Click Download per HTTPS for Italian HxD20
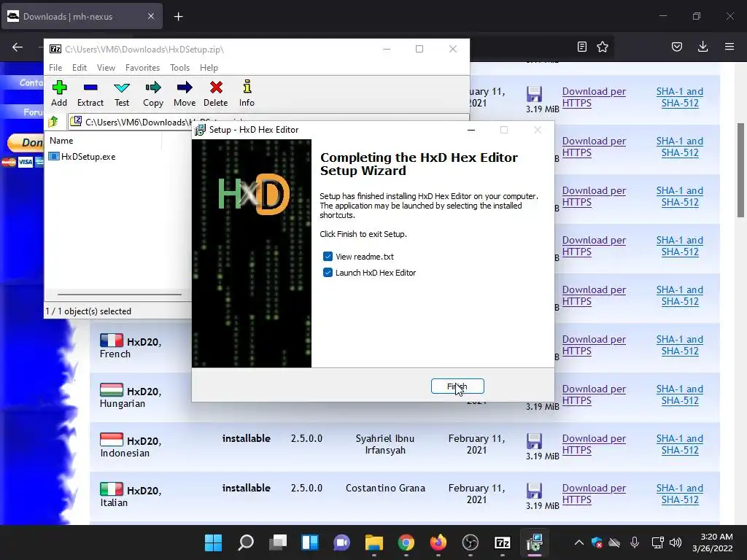747x560 pixels. tap(594, 494)
